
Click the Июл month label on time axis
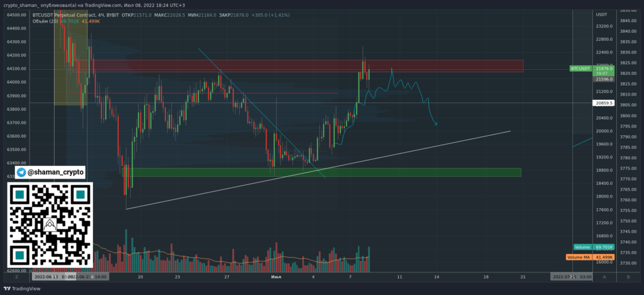(277, 277)
